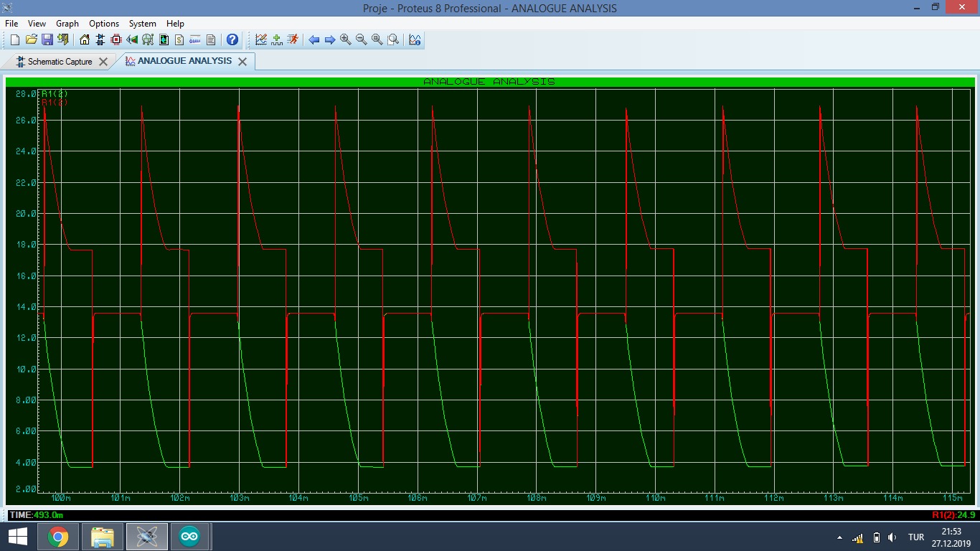Open the Help menu
The height and width of the screenshot is (551, 980).
coord(175,24)
